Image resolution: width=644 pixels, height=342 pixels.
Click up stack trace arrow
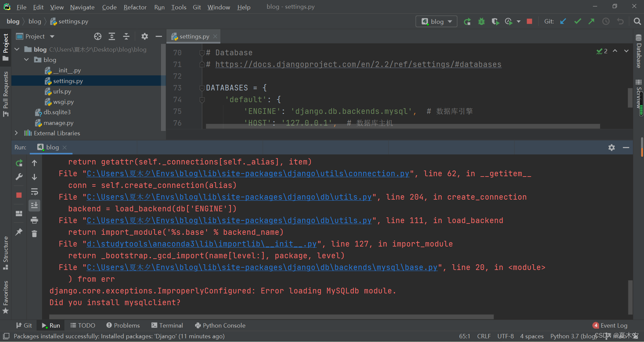pyautogui.click(x=34, y=163)
